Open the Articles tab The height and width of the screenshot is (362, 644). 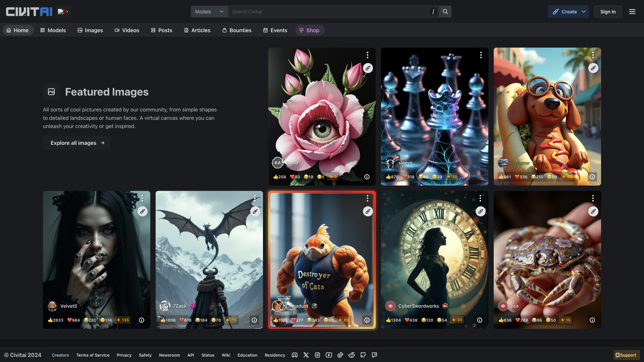click(x=197, y=30)
